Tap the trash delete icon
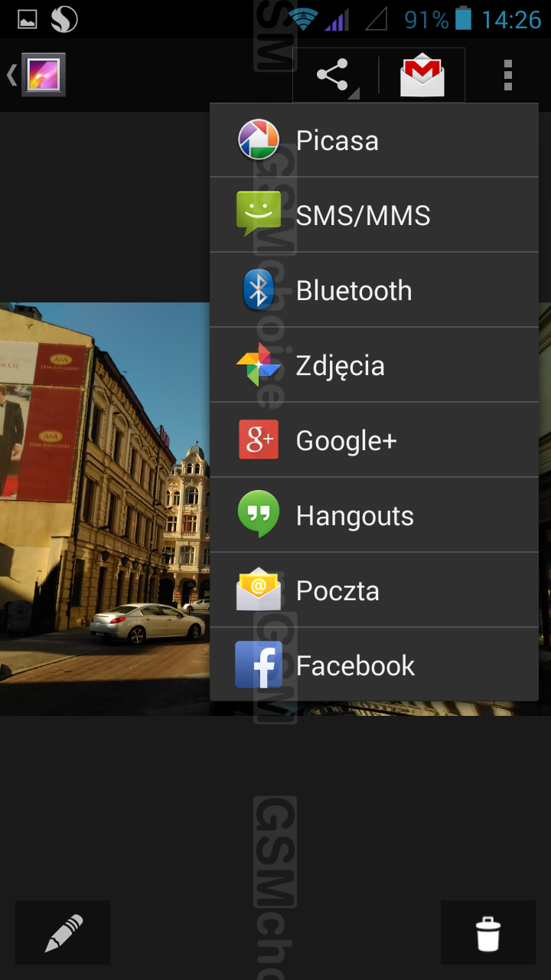 [x=488, y=933]
